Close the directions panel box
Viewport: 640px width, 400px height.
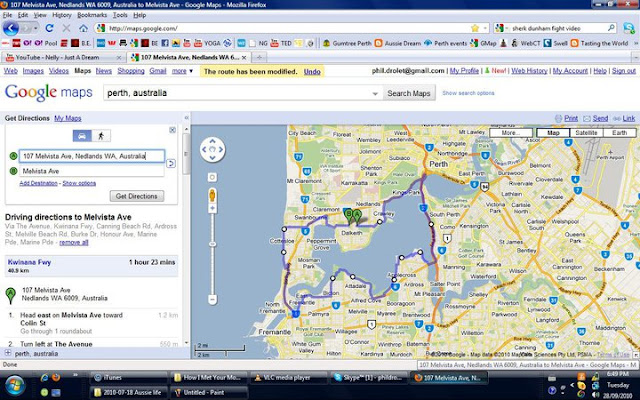(x=173, y=130)
